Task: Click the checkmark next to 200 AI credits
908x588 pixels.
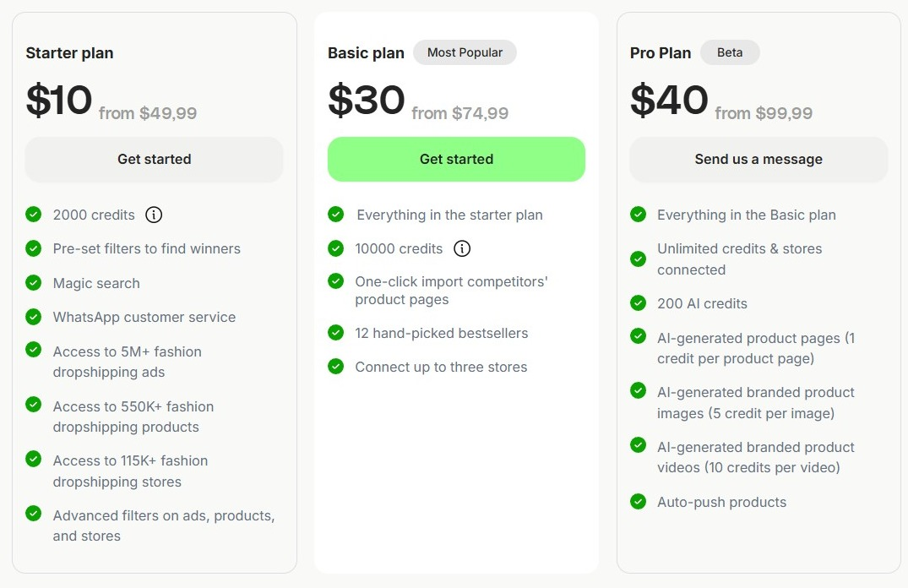Action: tap(638, 303)
